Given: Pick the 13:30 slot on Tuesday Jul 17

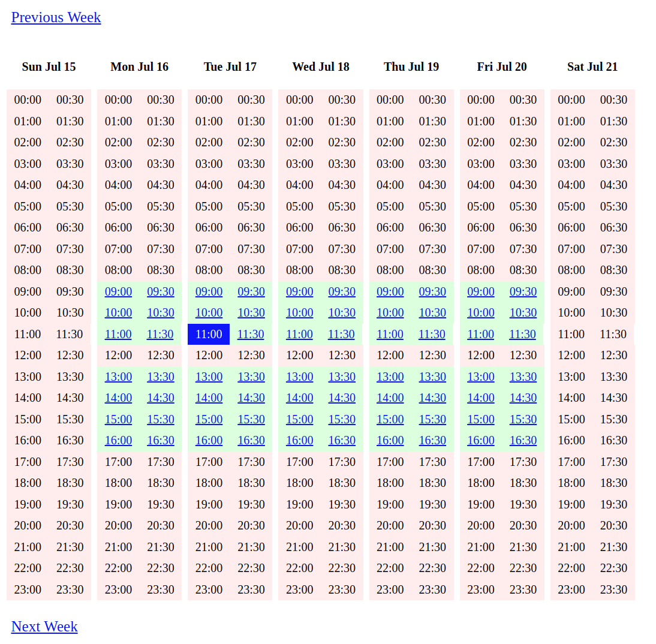Looking at the screenshot, I should click(x=251, y=377).
